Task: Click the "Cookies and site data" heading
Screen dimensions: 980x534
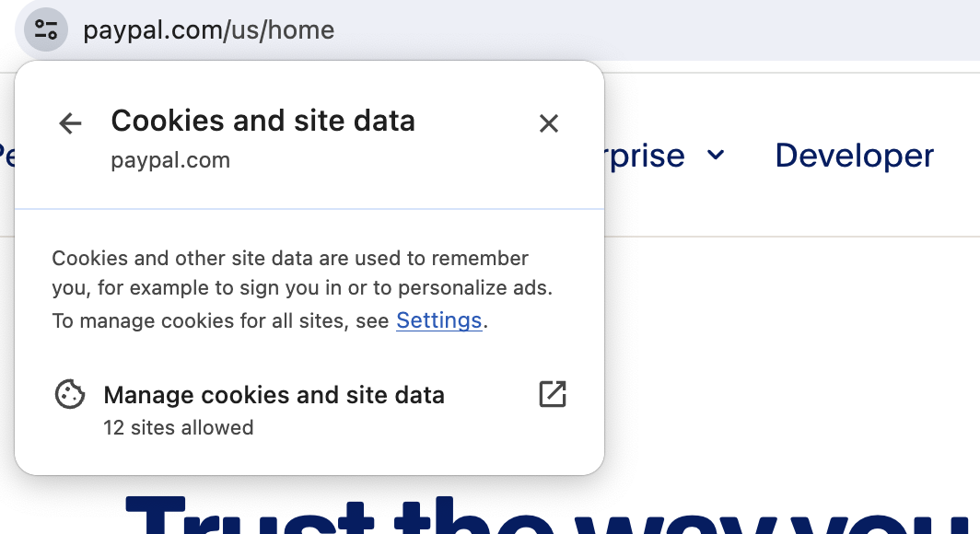Action: tap(262, 121)
